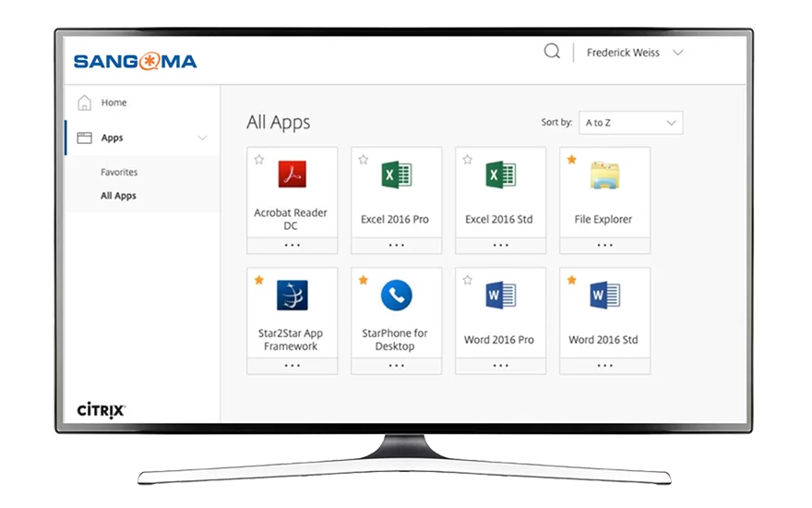Favorite Excel 2016 Pro with star
Image resolution: width=812 pixels, height=508 pixels.
(x=364, y=160)
